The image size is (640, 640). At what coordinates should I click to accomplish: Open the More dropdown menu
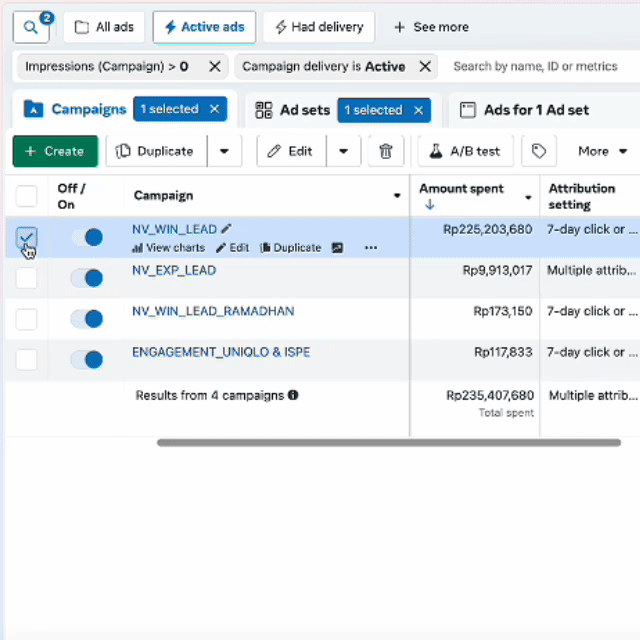click(602, 151)
